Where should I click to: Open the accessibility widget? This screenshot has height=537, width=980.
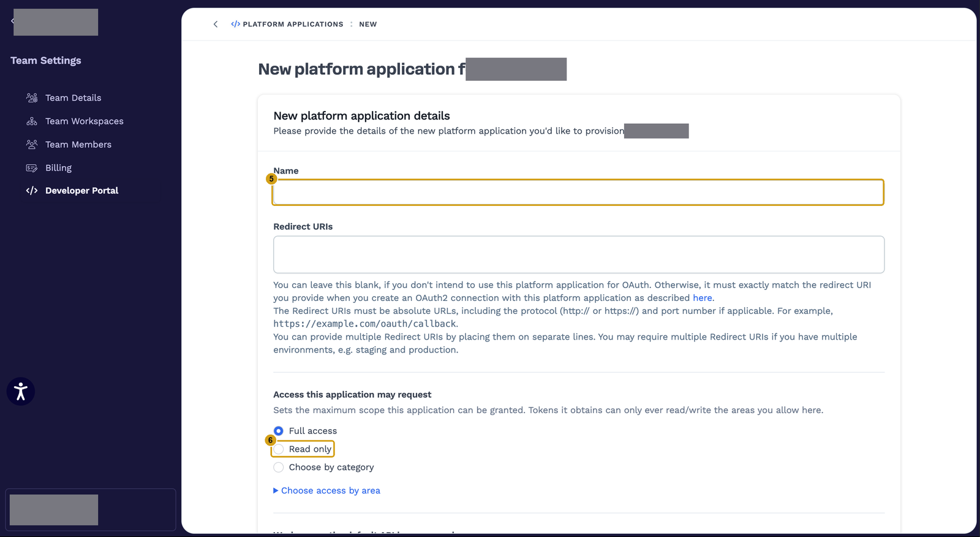[21, 392]
